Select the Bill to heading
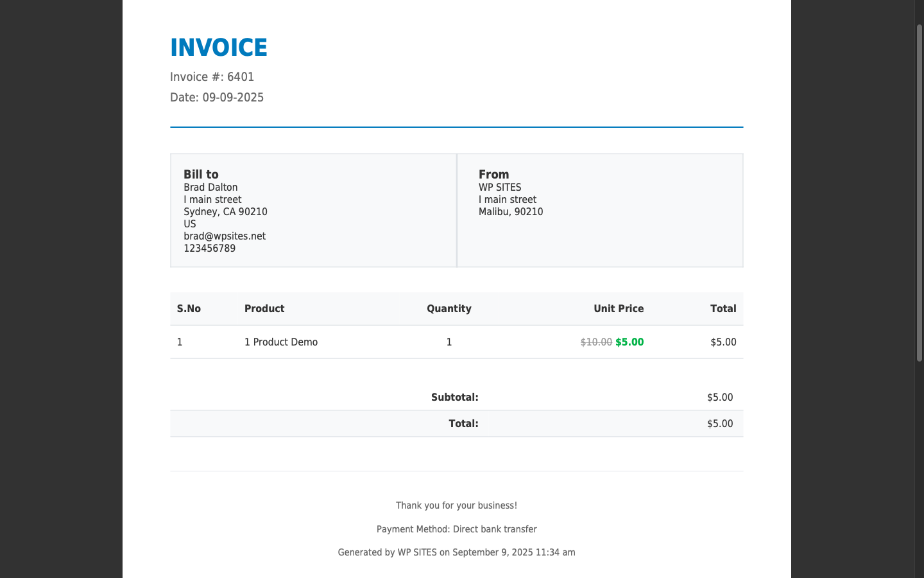This screenshot has width=924, height=578. click(x=201, y=174)
